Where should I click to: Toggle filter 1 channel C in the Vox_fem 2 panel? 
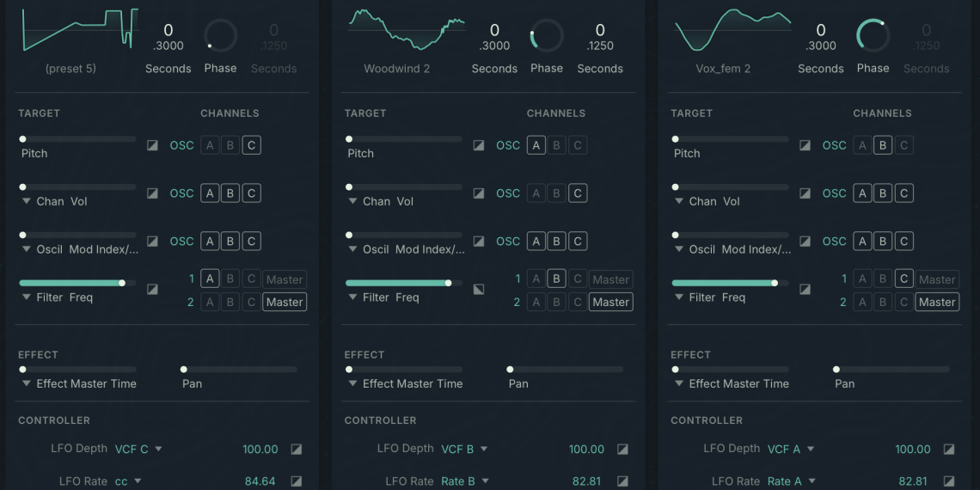tap(903, 279)
